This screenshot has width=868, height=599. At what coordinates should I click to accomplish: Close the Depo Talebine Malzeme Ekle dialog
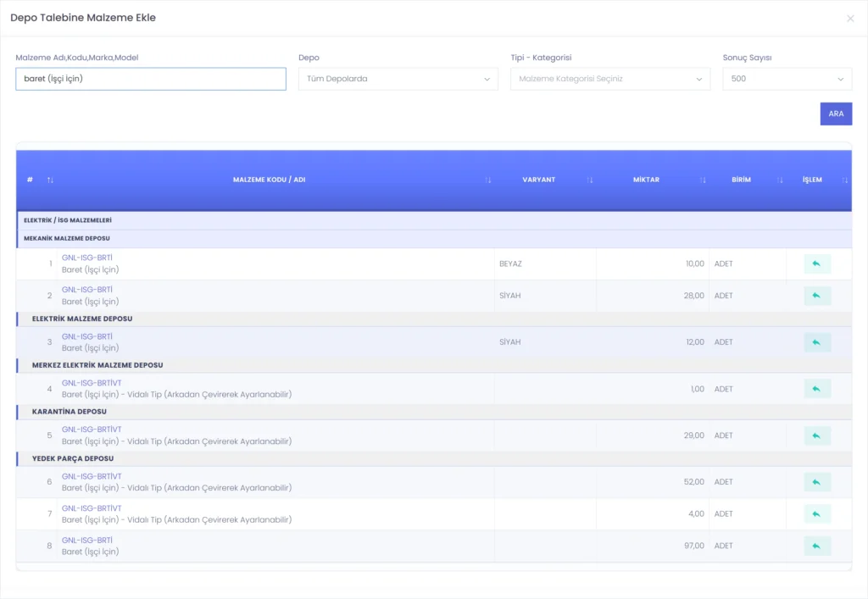pos(850,19)
